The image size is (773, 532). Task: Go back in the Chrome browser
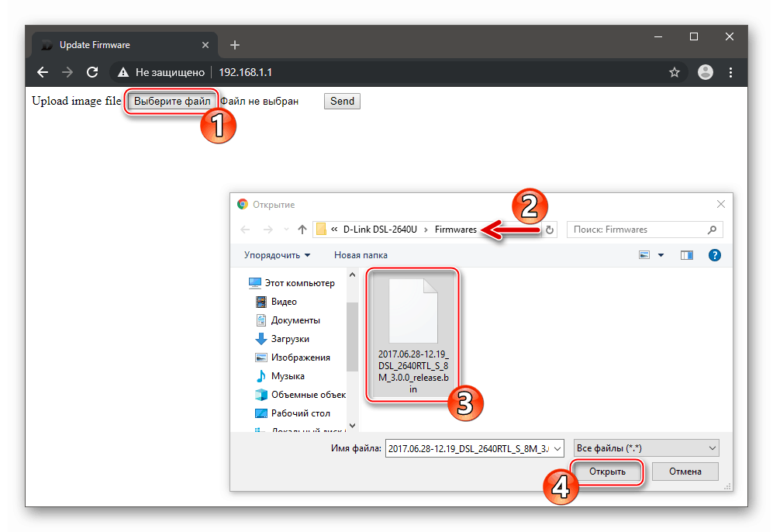coord(43,72)
